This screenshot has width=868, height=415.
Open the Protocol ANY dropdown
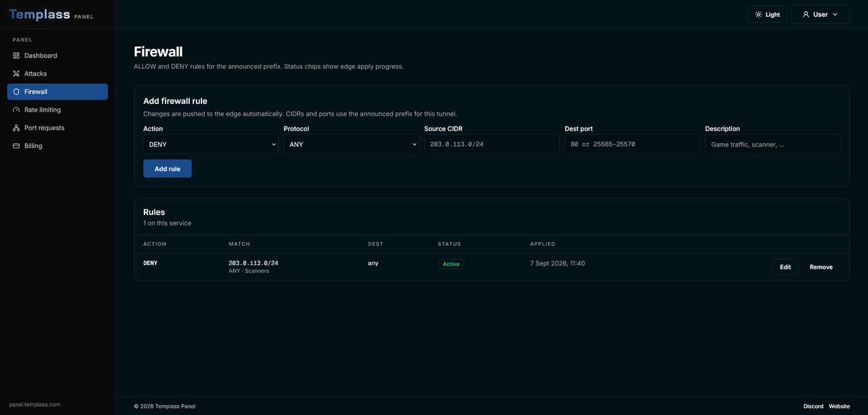tap(351, 144)
